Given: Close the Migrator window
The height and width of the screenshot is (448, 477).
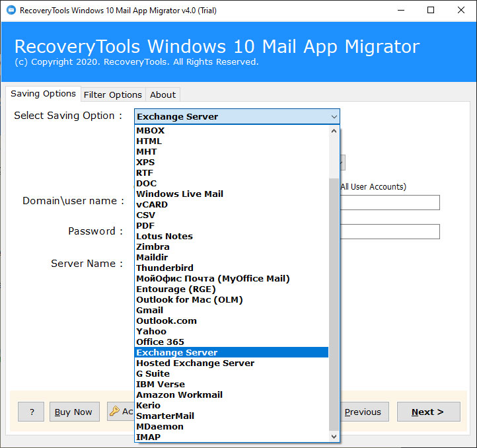Looking at the screenshot, I should (461, 10).
